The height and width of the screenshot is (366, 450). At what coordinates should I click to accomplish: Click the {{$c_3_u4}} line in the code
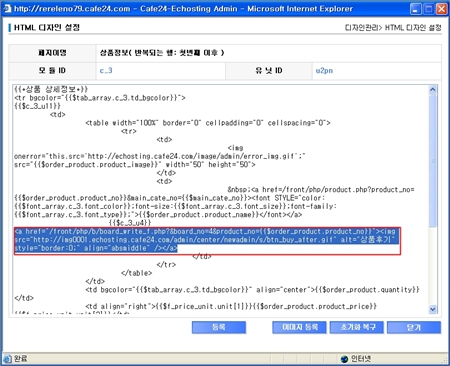pyautogui.click(x=130, y=223)
